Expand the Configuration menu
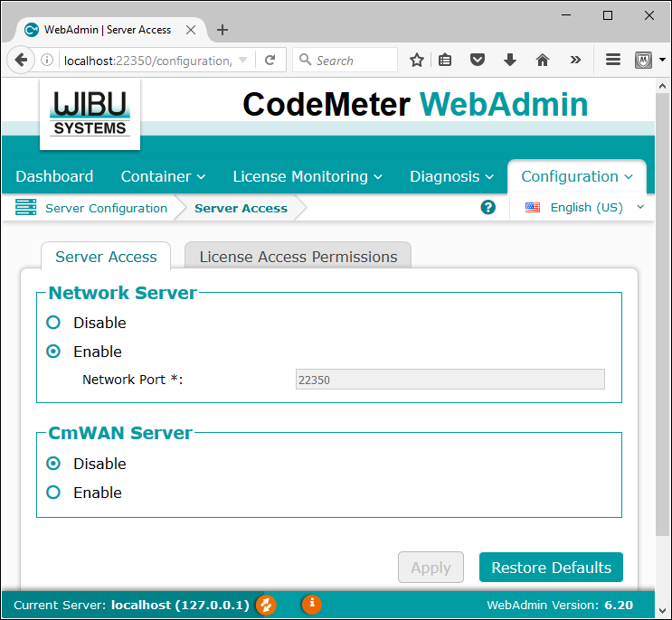Image resolution: width=672 pixels, height=620 pixels. tap(577, 176)
